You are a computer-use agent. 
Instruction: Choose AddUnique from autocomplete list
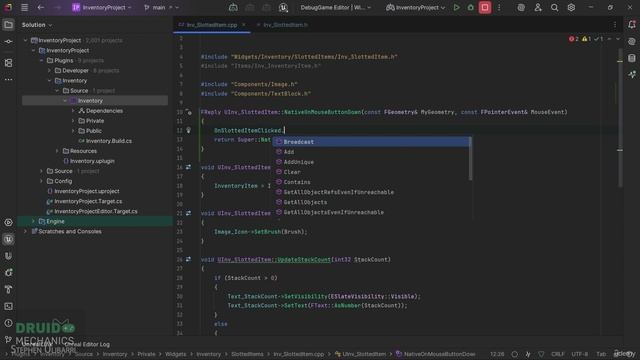pyautogui.click(x=371, y=162)
